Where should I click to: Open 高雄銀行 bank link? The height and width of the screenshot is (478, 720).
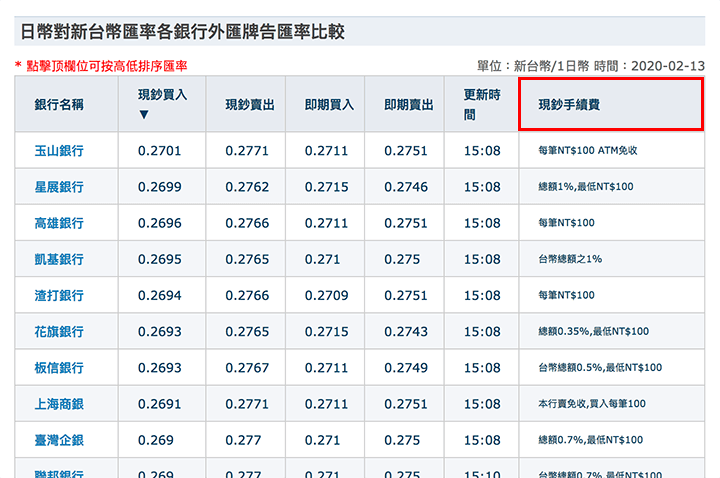(x=59, y=223)
